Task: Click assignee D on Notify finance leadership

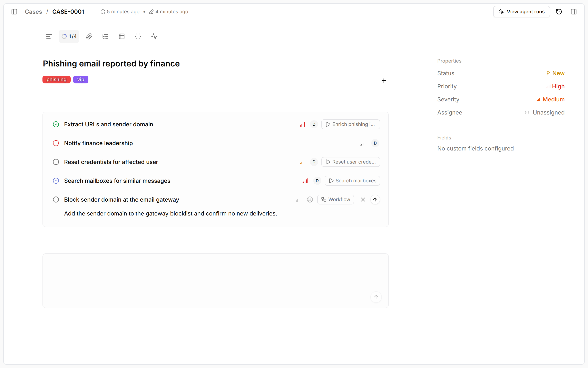Action: pos(375,143)
